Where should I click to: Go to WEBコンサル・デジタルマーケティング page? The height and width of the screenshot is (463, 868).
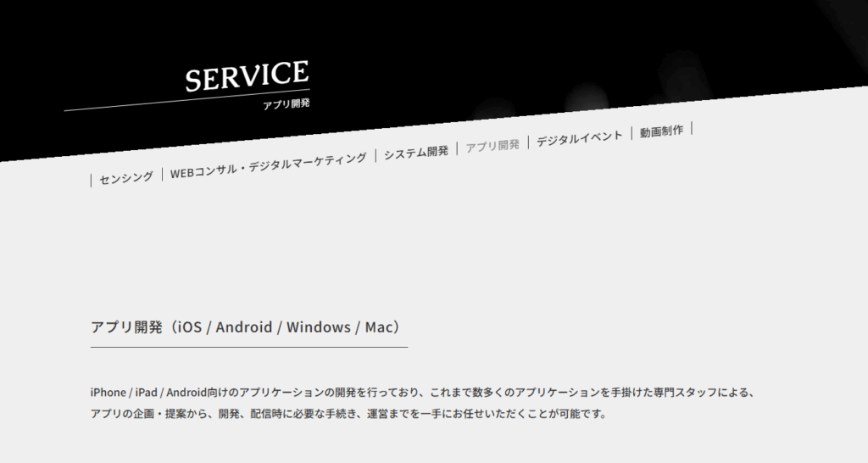click(268, 165)
